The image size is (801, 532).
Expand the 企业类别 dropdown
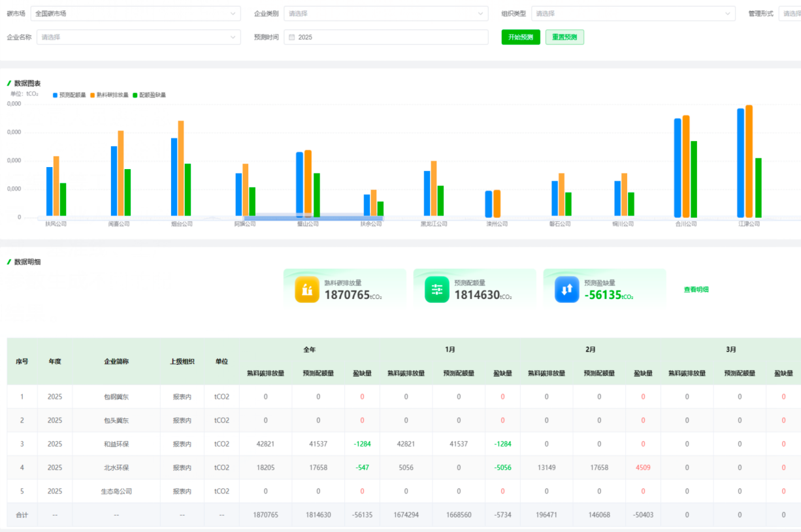point(385,14)
